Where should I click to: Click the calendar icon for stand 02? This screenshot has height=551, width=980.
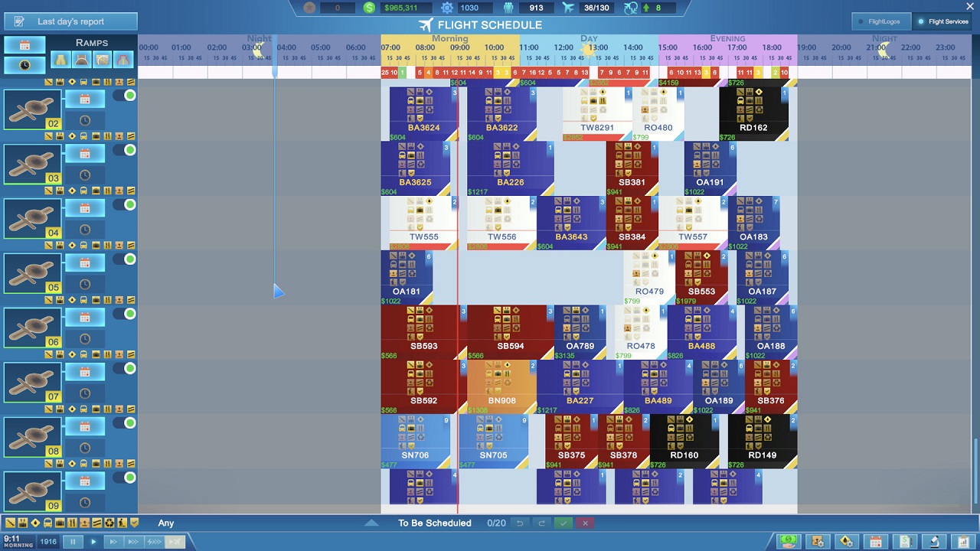point(85,99)
